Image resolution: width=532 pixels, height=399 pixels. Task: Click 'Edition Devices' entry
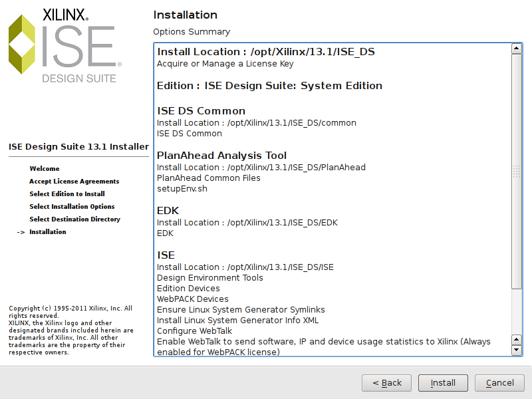pos(188,289)
